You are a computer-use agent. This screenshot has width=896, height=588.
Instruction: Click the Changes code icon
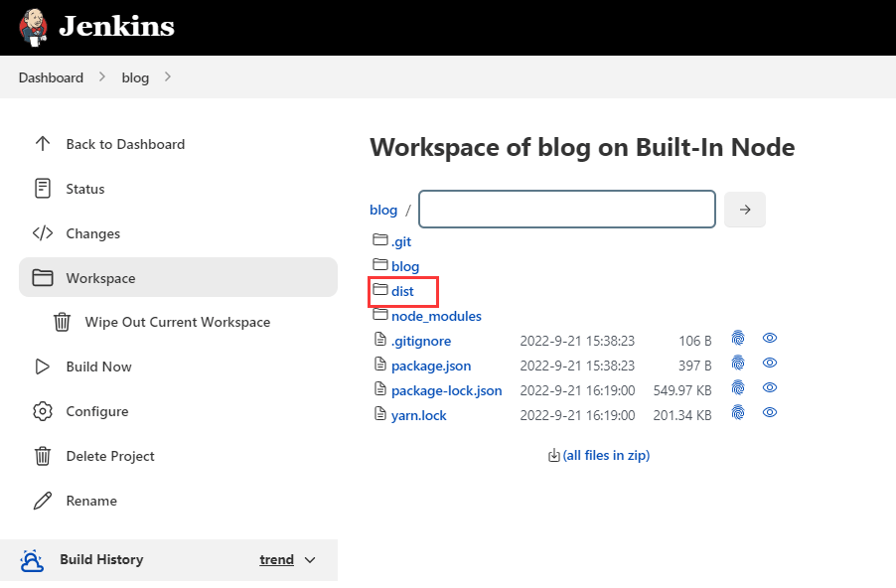point(43,233)
